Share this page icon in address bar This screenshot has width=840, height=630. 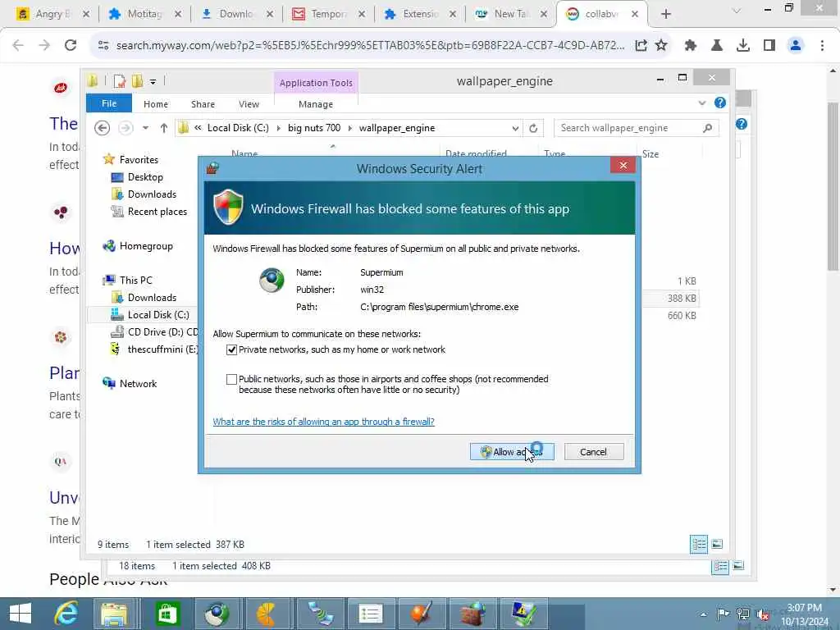pyautogui.click(x=641, y=46)
